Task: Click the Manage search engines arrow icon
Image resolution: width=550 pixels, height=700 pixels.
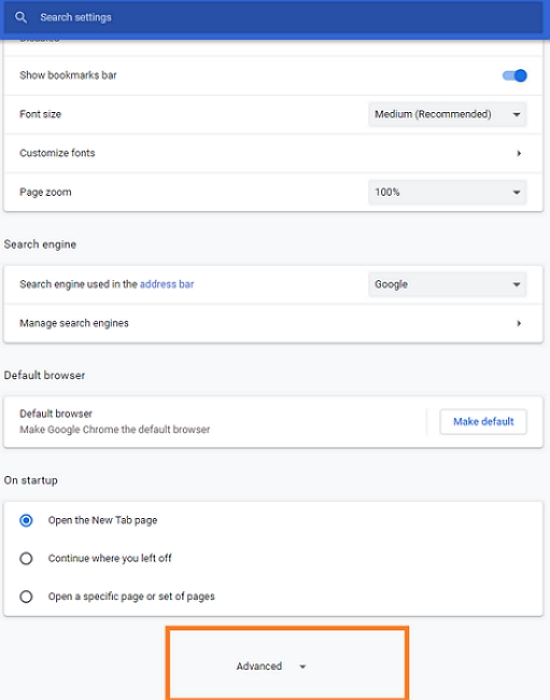Action: click(519, 323)
